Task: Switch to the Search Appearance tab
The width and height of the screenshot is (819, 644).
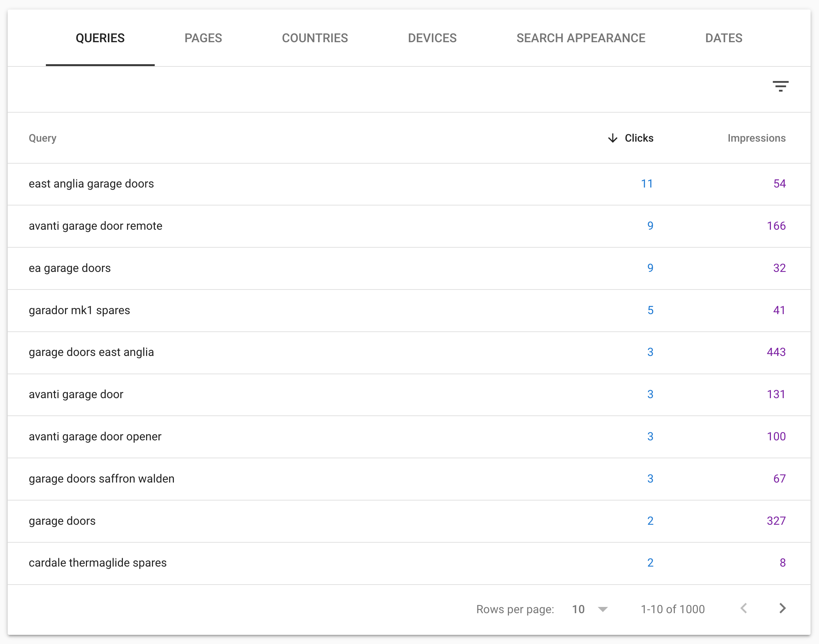Action: (581, 38)
